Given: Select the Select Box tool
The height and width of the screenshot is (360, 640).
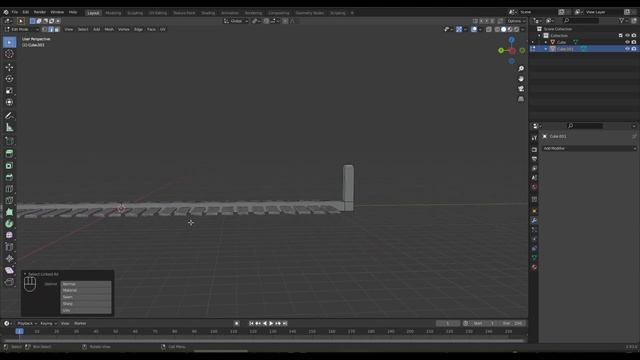Looking at the screenshot, I should click(9, 42).
